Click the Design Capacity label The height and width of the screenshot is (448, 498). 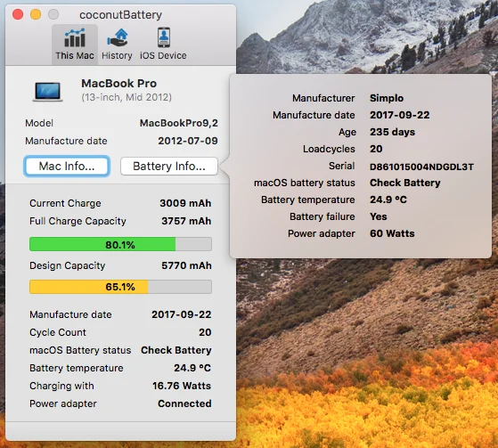[68, 265]
